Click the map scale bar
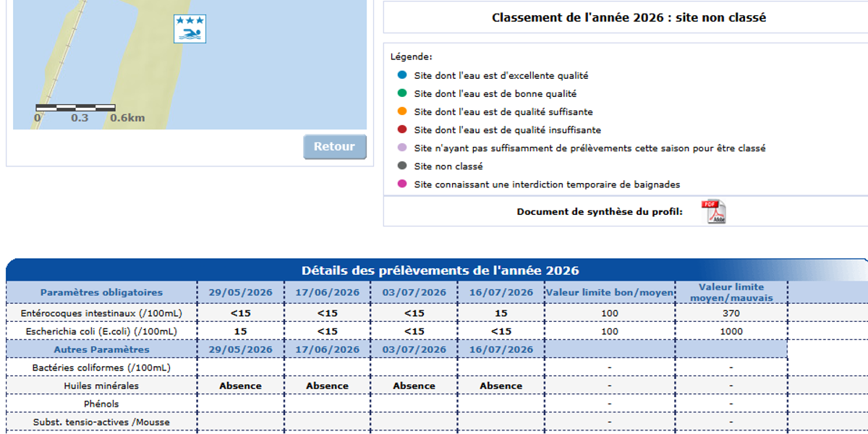868x434 pixels. coord(75,108)
